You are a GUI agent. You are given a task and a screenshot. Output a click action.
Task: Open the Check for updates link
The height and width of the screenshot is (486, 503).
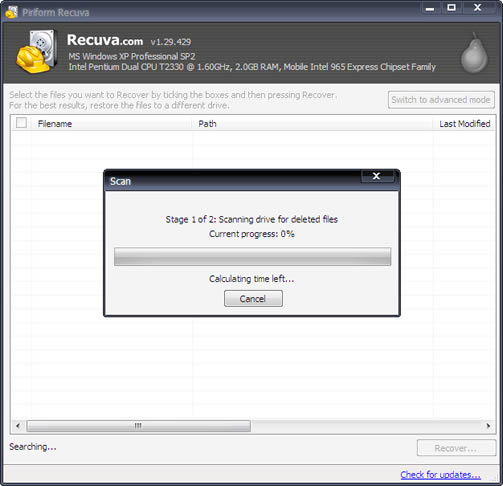click(440, 474)
